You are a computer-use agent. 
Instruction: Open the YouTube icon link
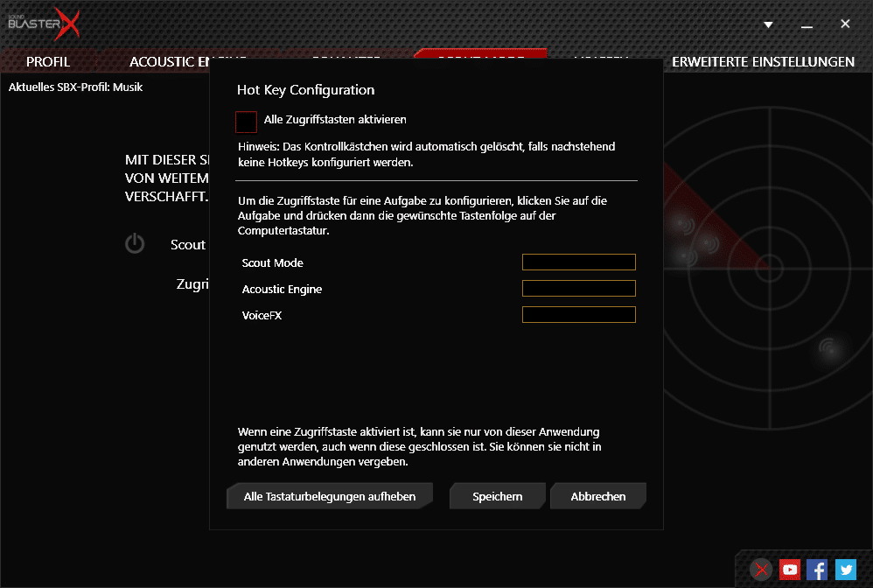coord(790,570)
